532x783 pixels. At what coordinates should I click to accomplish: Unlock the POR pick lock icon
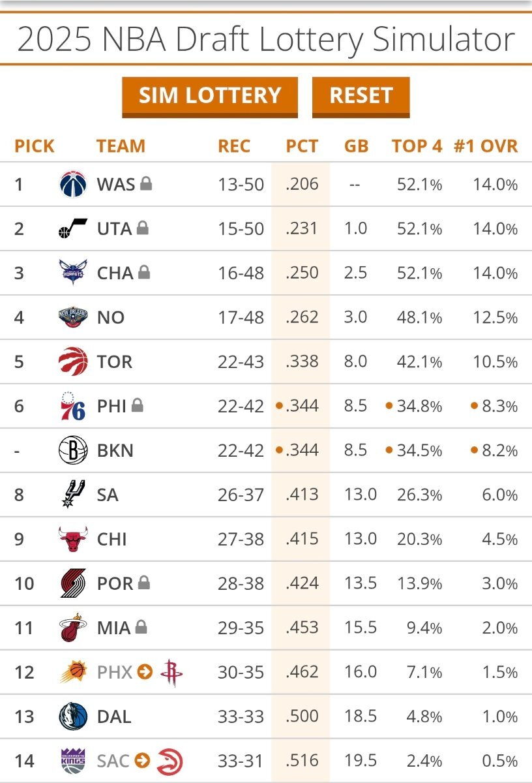pos(143,583)
